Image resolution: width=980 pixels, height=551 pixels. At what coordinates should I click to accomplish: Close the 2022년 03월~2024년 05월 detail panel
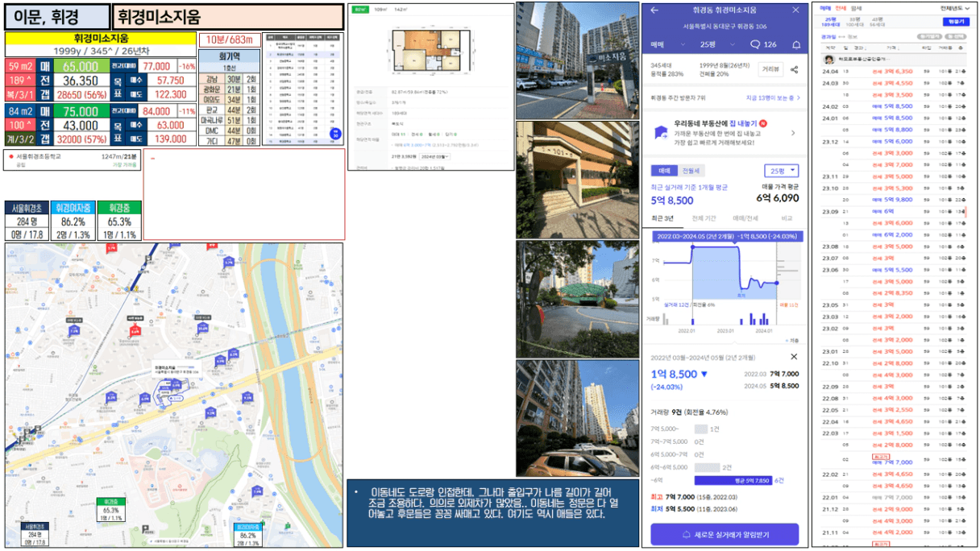click(794, 356)
